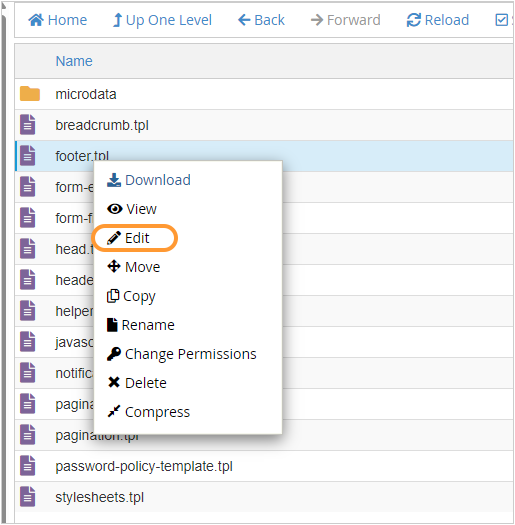Toggle the select-all checkbox in toolbar
This screenshot has width=515, height=525.
pos(501,20)
